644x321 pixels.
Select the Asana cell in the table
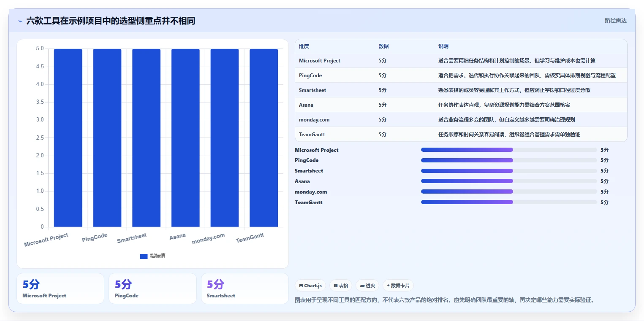(x=306, y=105)
